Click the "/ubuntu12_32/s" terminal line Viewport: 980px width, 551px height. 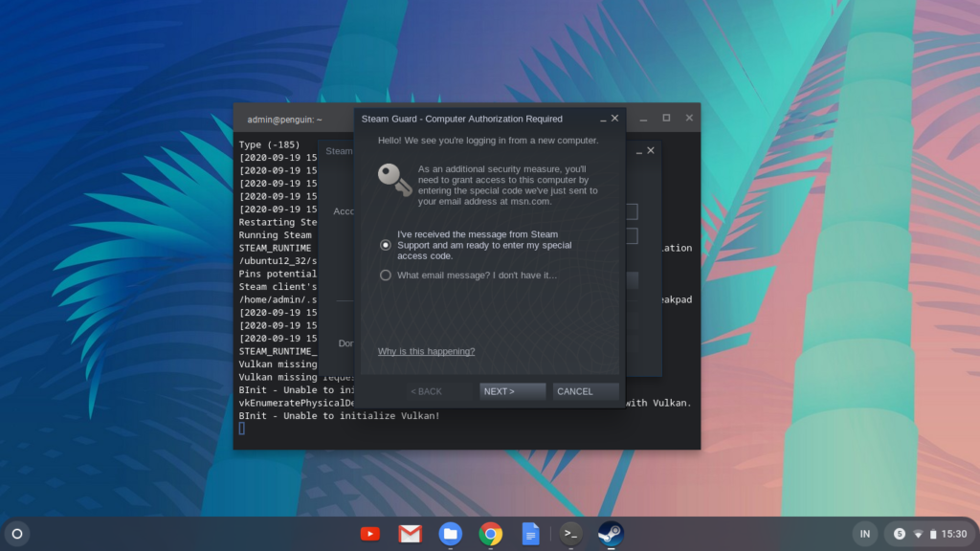tap(278, 260)
